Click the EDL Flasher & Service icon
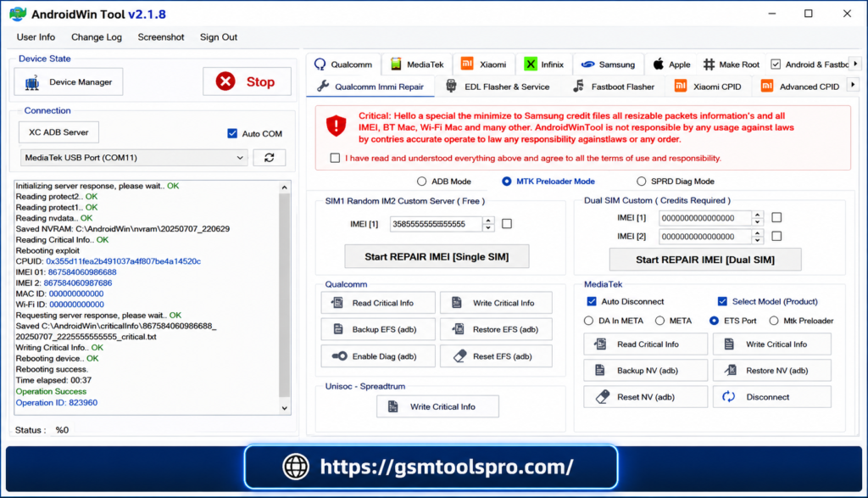Screen dimensions: 868x498 [x=451, y=86]
